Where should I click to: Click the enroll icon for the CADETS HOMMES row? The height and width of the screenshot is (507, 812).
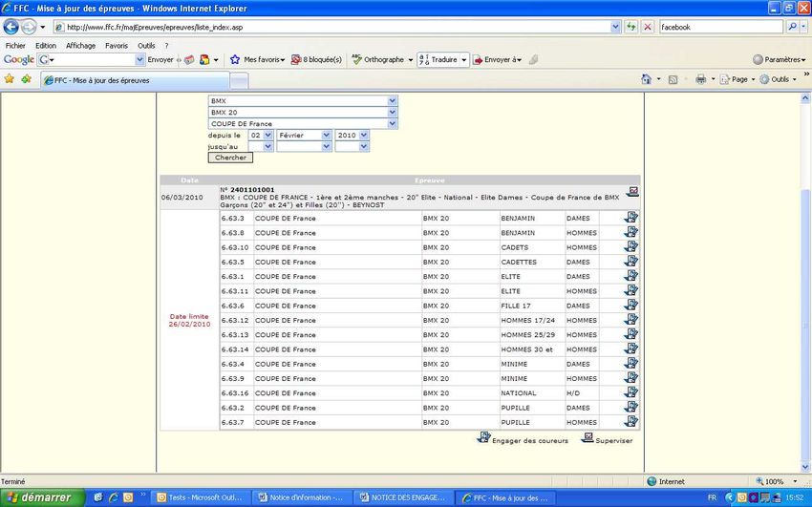[x=630, y=247]
